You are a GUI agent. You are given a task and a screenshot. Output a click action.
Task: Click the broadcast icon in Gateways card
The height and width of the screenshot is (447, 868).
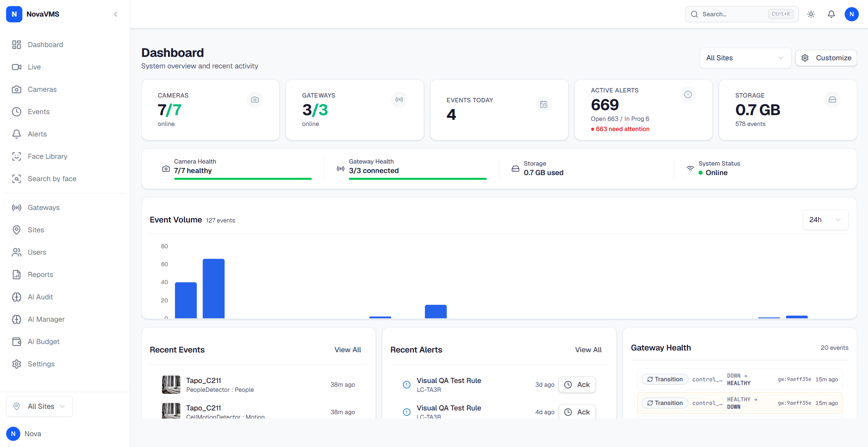point(399,100)
